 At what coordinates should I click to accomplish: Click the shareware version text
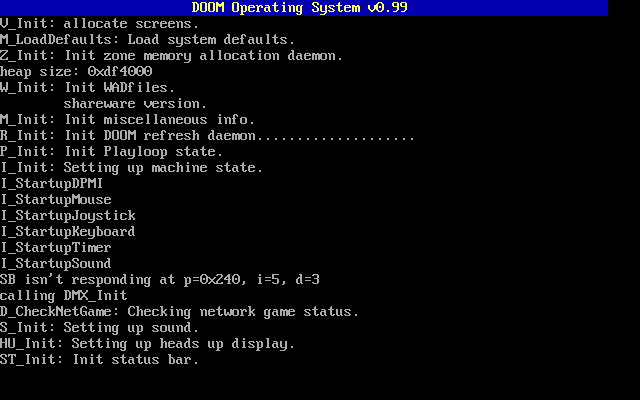coord(135,103)
